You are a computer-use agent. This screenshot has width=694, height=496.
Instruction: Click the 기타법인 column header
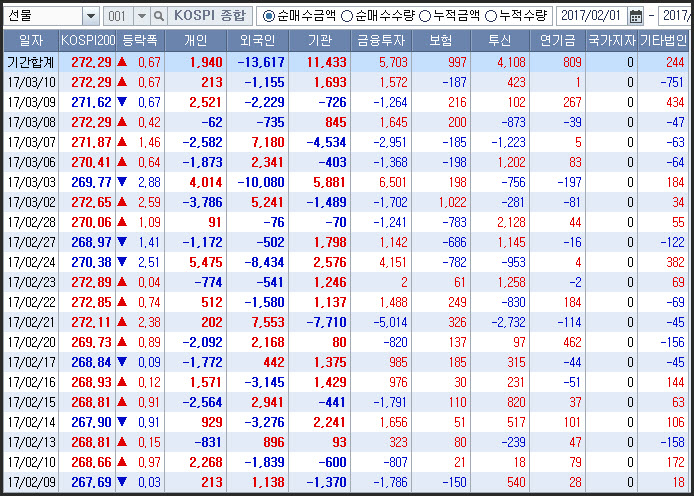(663, 41)
